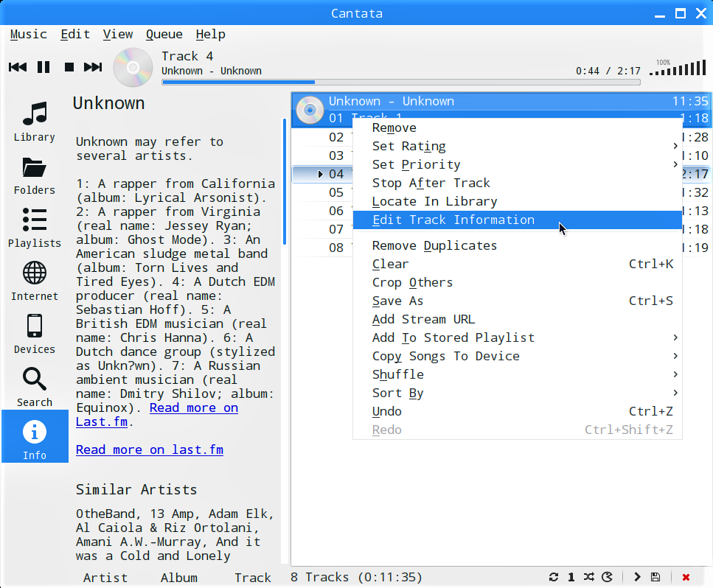
Task: Open the Help menu
Action: pyautogui.click(x=211, y=35)
